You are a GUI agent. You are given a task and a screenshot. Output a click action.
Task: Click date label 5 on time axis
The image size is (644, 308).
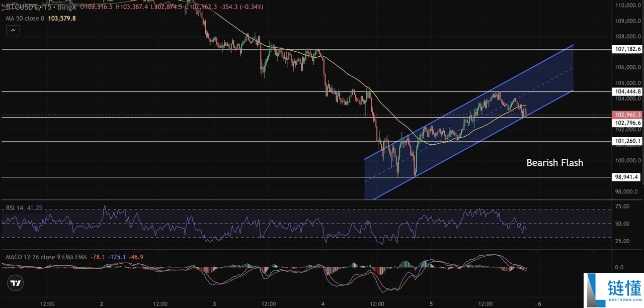431,304
